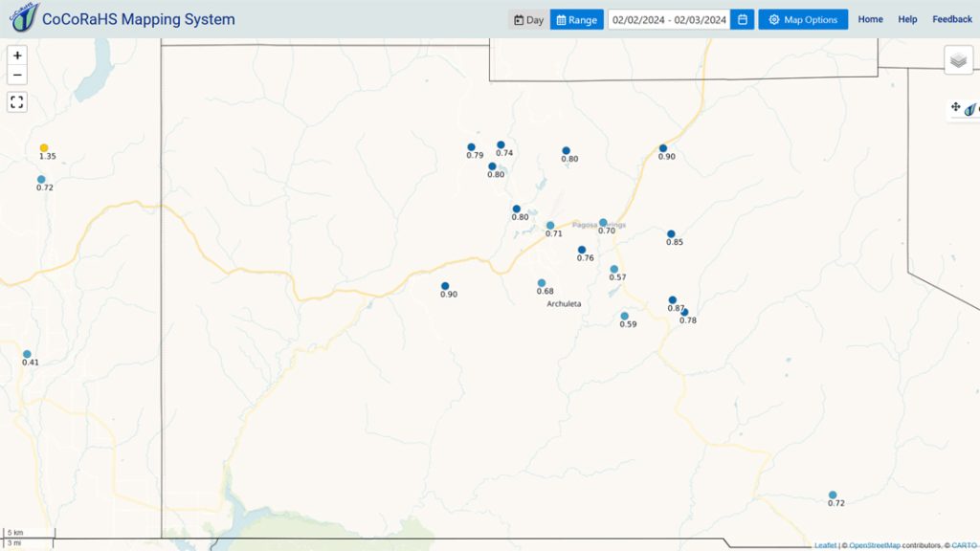Click the Leaflet attribution link
The height and width of the screenshot is (551, 980).
825,545
